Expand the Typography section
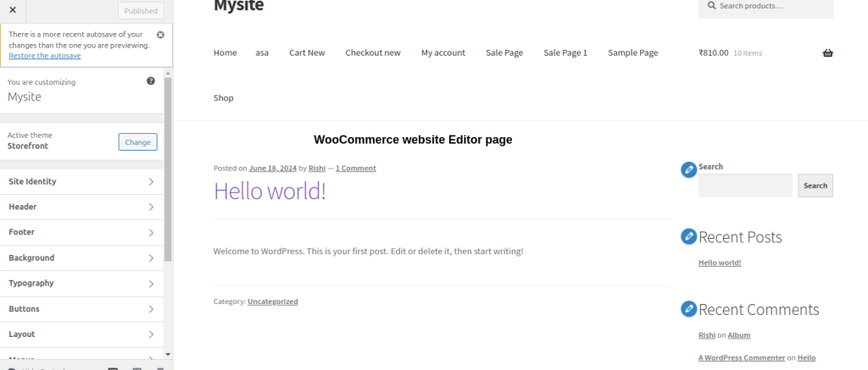Image resolution: width=868 pixels, height=370 pixels. (x=82, y=283)
